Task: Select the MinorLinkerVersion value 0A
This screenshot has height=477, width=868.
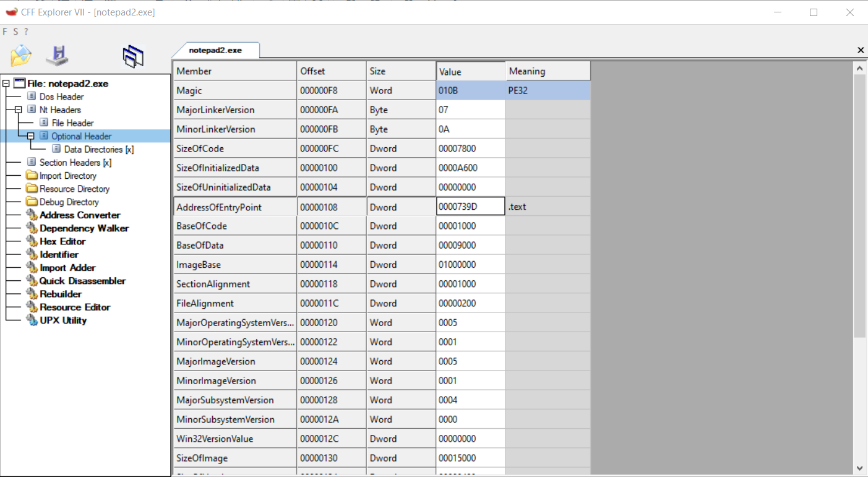Action: (471, 129)
